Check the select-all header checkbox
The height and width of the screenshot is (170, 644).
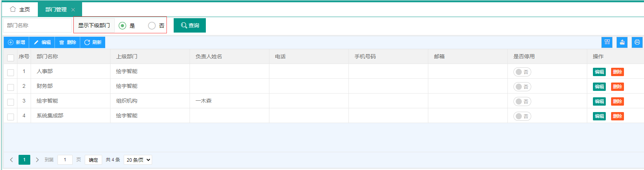click(x=11, y=58)
